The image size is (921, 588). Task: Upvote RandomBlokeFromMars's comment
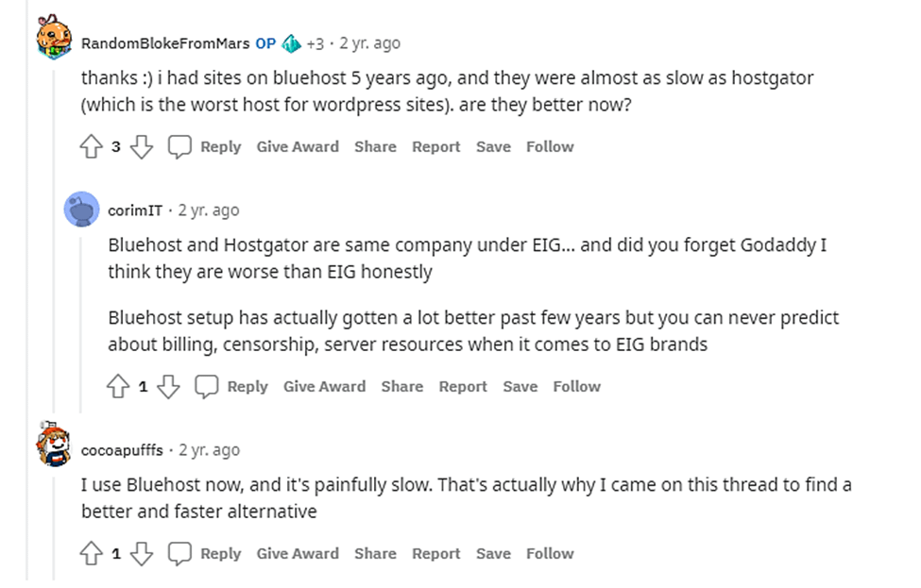pos(91,146)
